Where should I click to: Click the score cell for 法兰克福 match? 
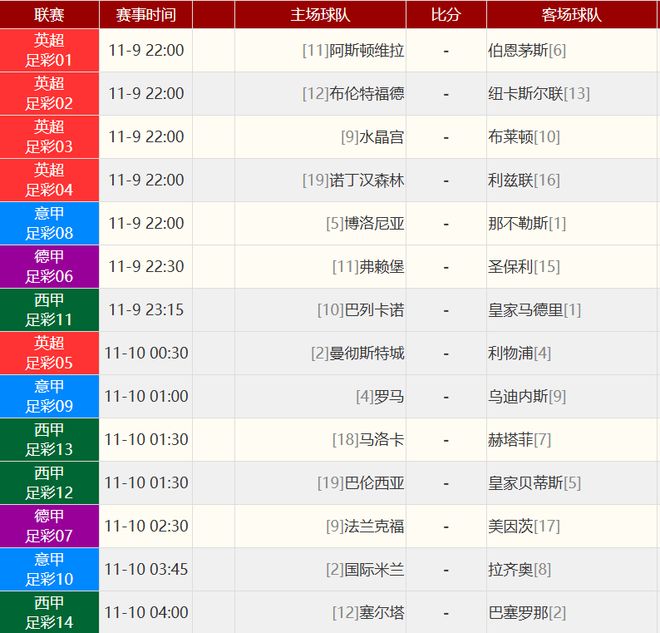[446, 526]
